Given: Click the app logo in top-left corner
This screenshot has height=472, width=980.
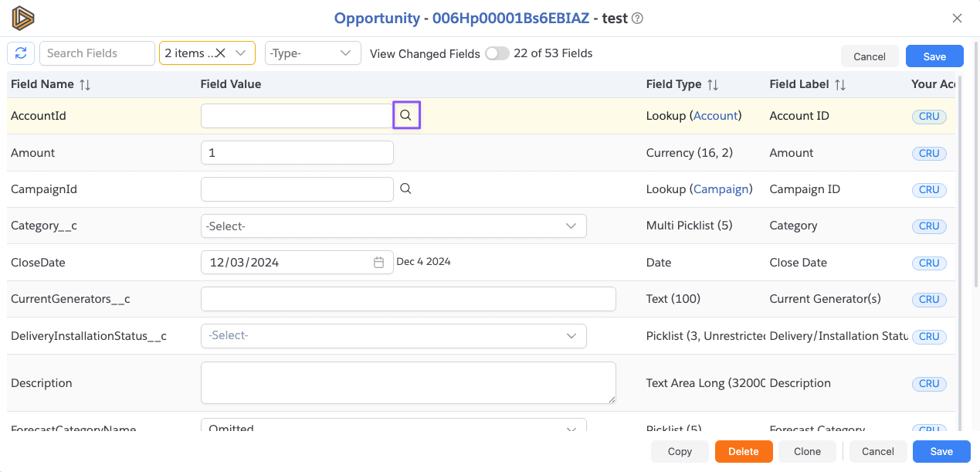Looking at the screenshot, I should click(x=23, y=19).
